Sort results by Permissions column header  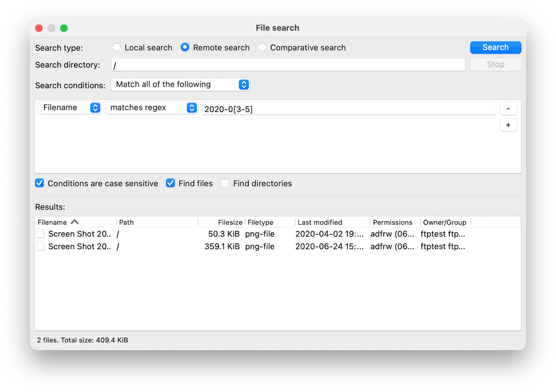[x=395, y=222]
